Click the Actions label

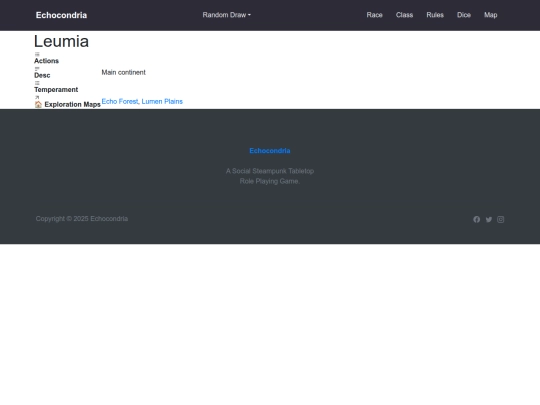point(46,61)
